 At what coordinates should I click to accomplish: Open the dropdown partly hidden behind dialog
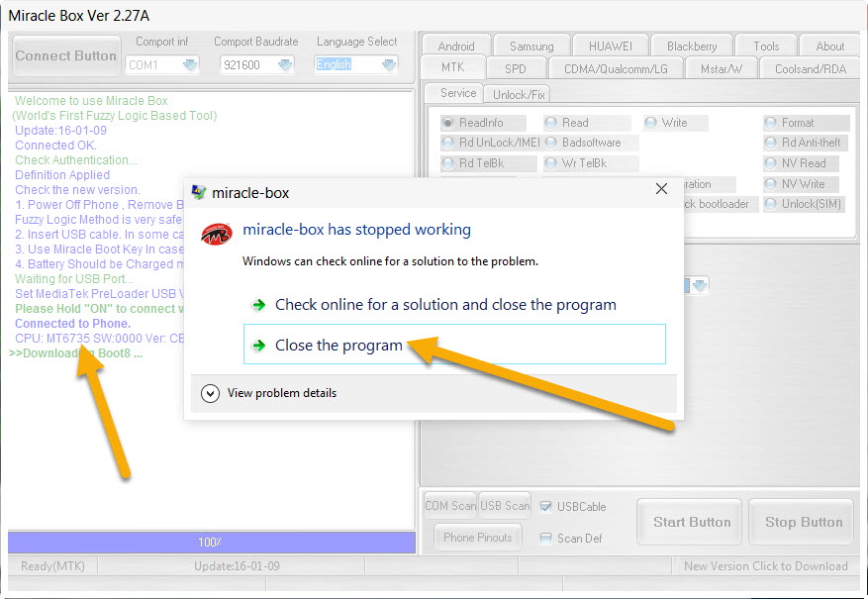[x=700, y=286]
